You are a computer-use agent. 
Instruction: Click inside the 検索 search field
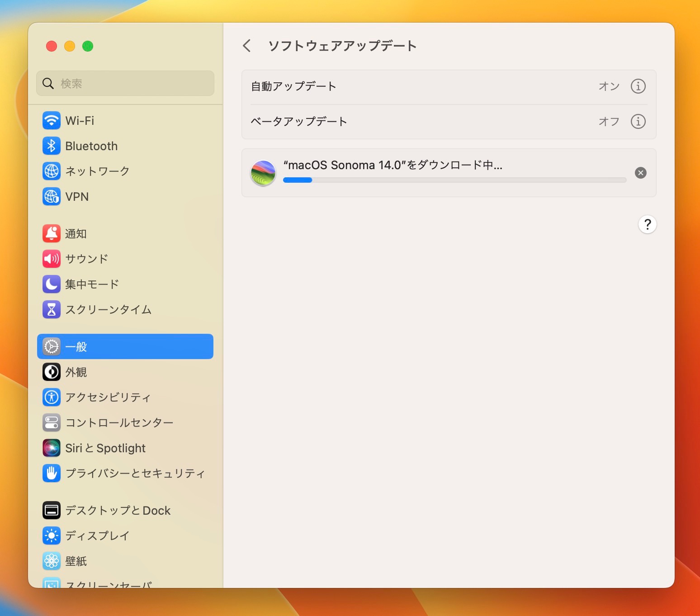coord(125,83)
